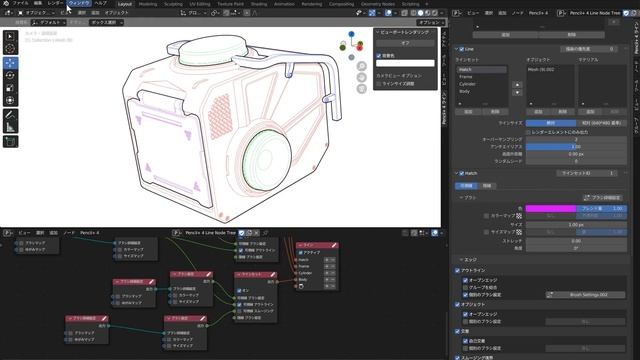Image resolution: width=640 pixels, height=360 pixels.
Task: Collapse the Line panel section
Action: 457,49
